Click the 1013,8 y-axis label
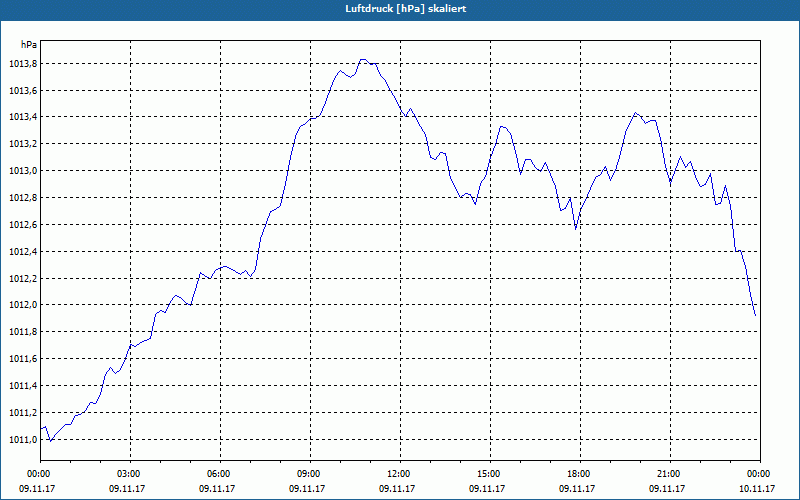This screenshot has width=800, height=500. tap(23, 64)
